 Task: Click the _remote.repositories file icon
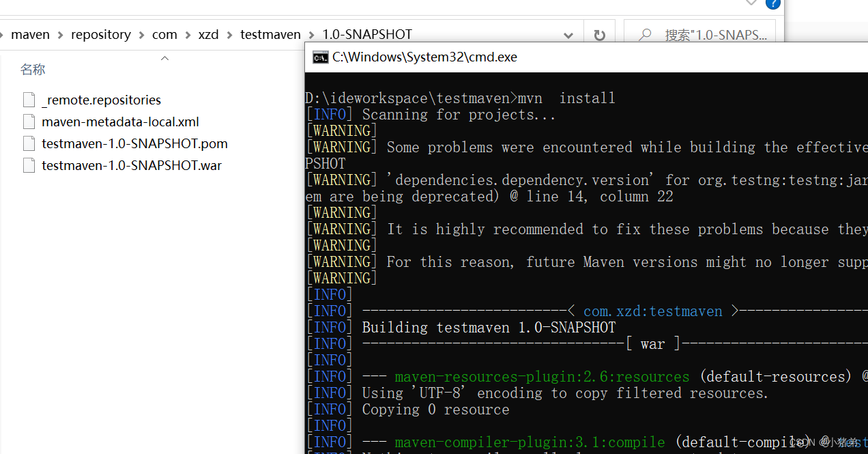tap(29, 100)
